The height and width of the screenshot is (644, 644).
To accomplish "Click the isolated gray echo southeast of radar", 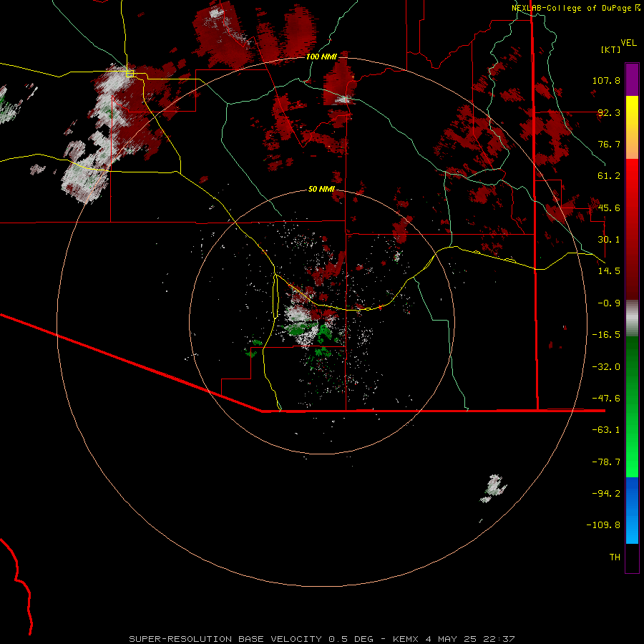I will pyautogui.click(x=493, y=488).
